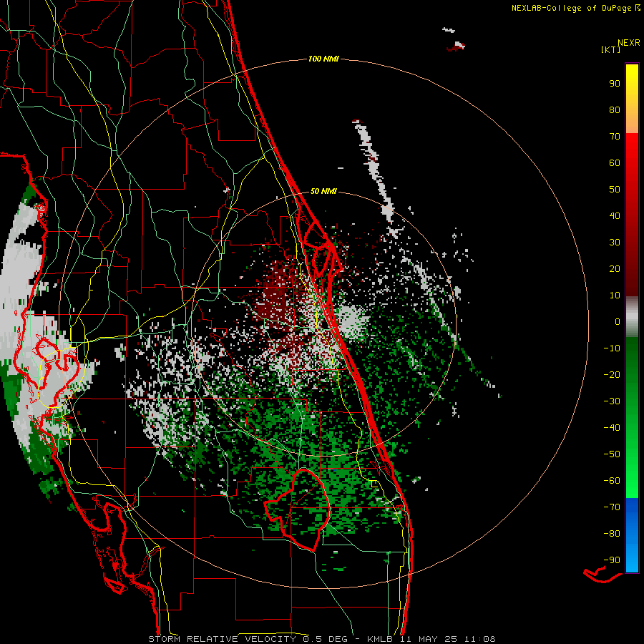Viewport: 644px width, 644px height.
Task: Click the 100 NMI range ring label
Action: tap(323, 59)
